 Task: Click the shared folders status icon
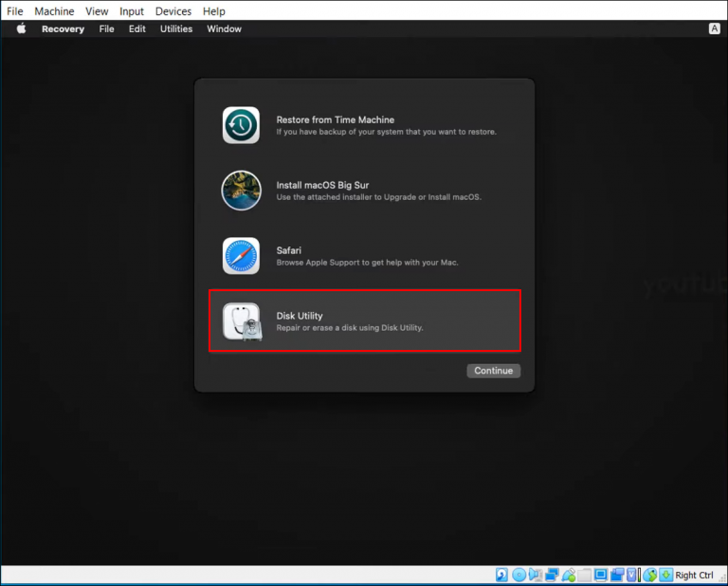pos(585,575)
